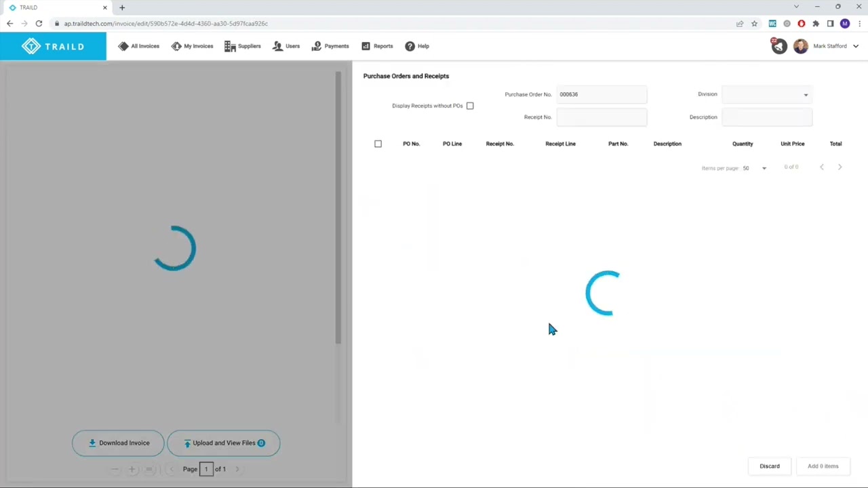This screenshot has width=868, height=488.
Task: Click the share page icon in address bar
Action: pyautogui.click(x=740, y=24)
